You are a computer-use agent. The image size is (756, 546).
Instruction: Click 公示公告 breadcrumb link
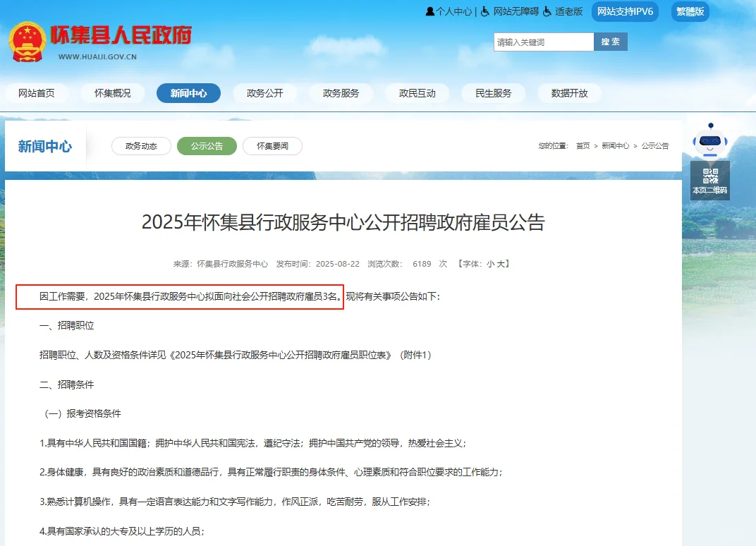[654, 145]
